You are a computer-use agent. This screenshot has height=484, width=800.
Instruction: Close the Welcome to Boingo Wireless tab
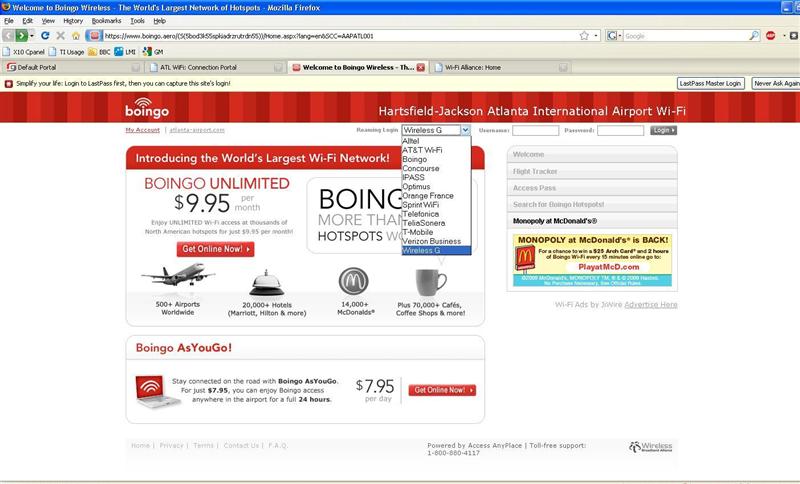(x=420, y=67)
